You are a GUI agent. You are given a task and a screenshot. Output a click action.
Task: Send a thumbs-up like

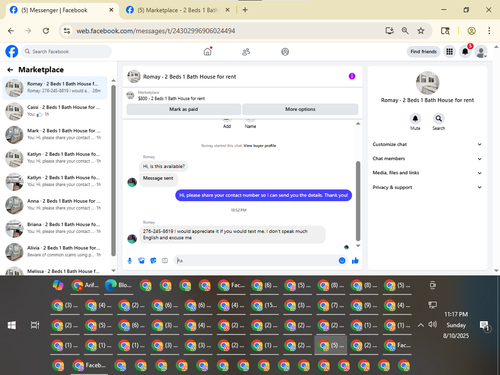[355, 261]
